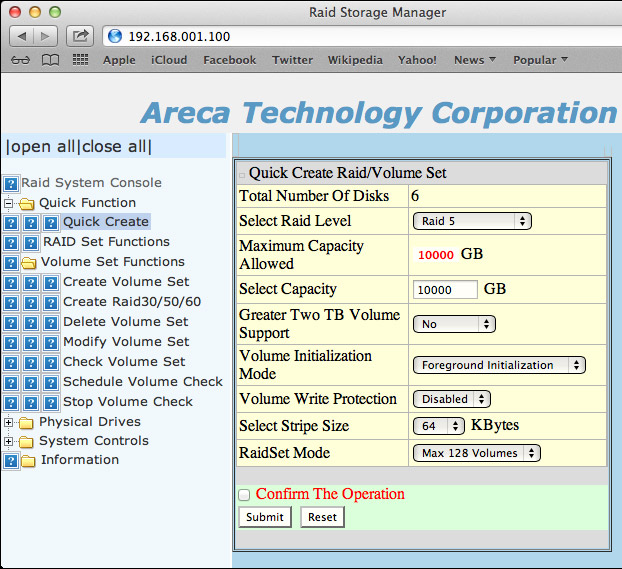The image size is (622, 569).
Task: Open the Volume Write Protection dropdown
Action: [452, 399]
